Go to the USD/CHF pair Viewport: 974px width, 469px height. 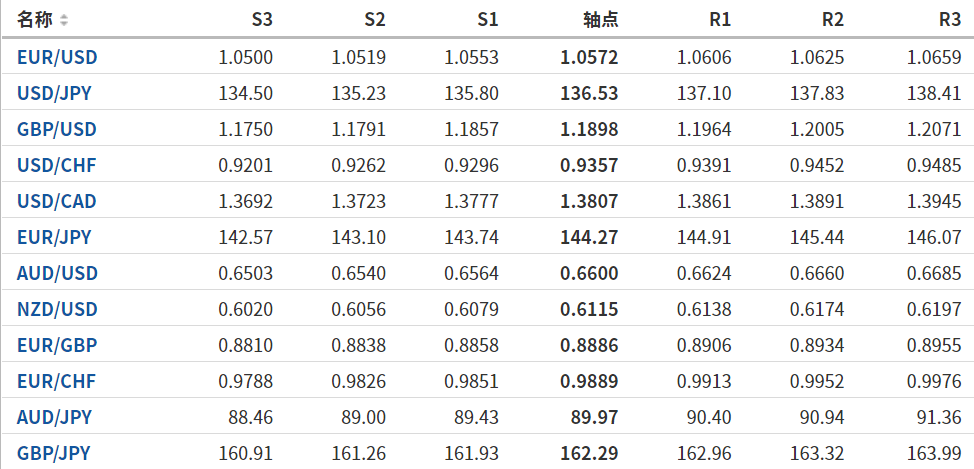[x=57, y=166]
